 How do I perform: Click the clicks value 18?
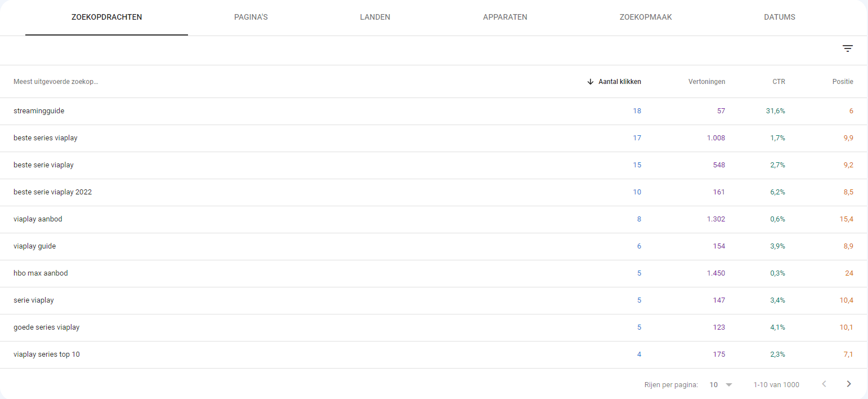(637, 111)
